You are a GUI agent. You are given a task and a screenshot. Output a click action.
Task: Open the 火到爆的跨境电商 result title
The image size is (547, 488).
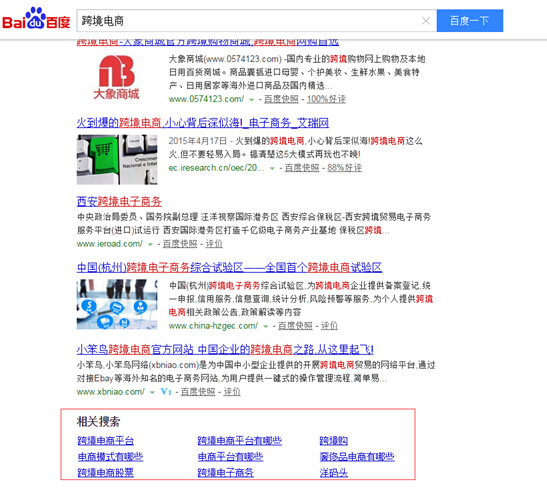click(x=202, y=123)
